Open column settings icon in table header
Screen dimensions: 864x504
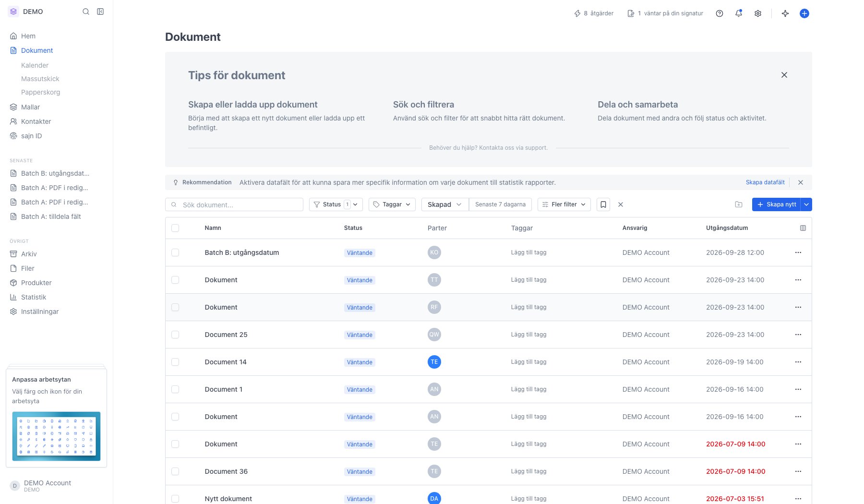click(803, 228)
